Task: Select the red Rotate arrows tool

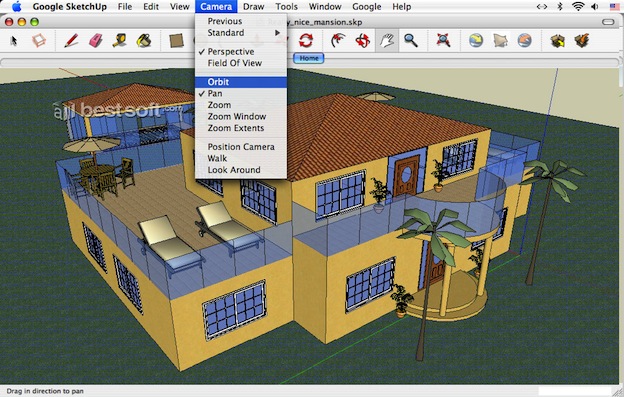Action: point(306,41)
